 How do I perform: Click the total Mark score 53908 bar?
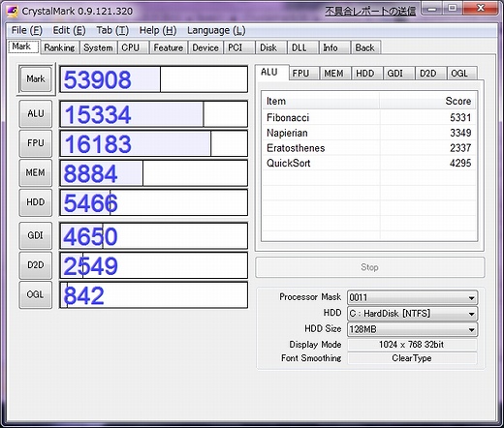(154, 79)
